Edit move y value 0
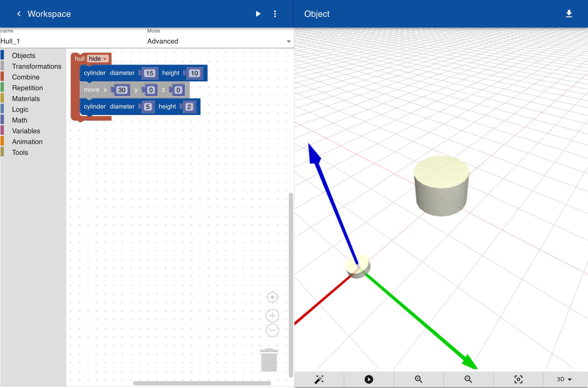 [x=151, y=90]
